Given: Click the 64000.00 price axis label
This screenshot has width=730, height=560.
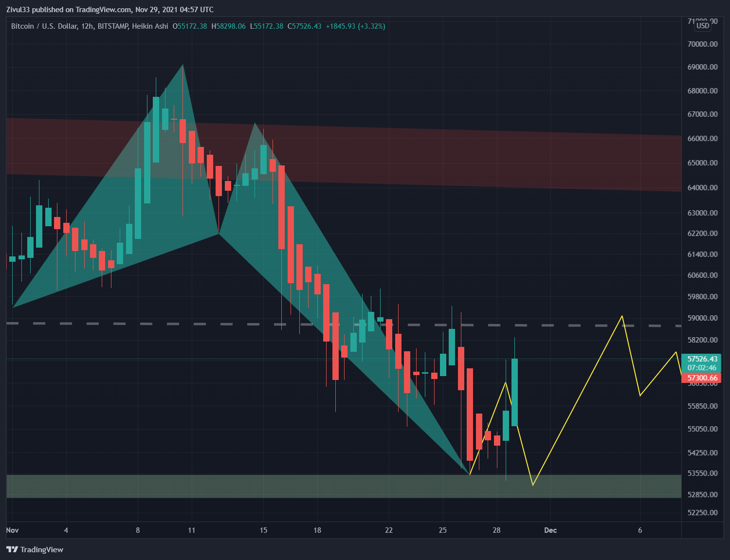Looking at the screenshot, I should 702,188.
